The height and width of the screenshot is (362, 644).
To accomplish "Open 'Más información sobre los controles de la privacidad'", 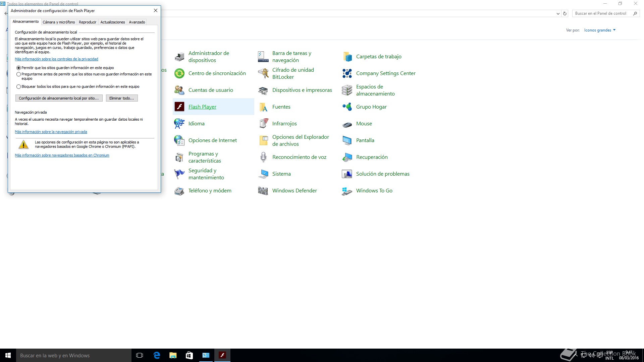I will tap(56, 59).
